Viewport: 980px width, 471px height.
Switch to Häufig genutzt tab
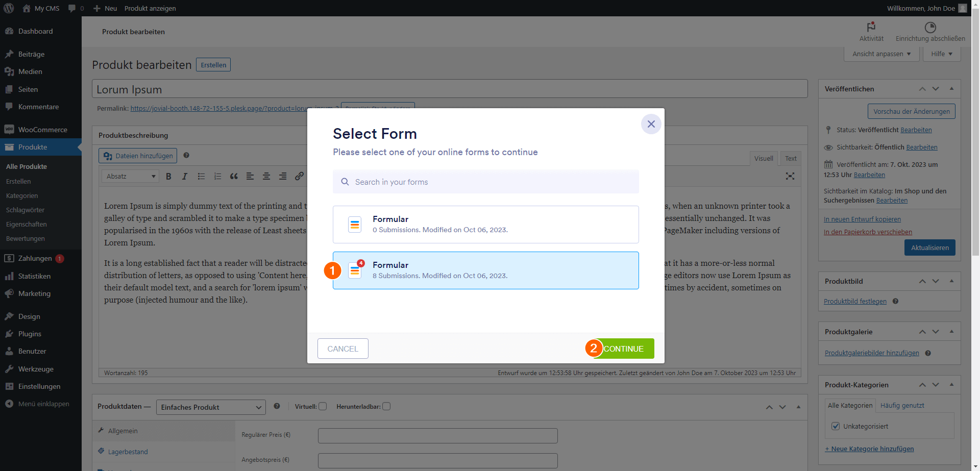tap(902, 406)
